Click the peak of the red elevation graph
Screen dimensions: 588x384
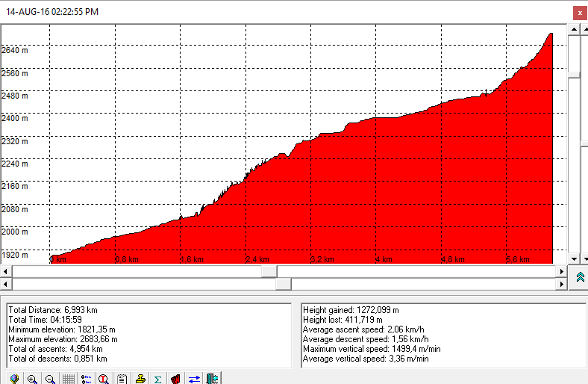[551, 34]
